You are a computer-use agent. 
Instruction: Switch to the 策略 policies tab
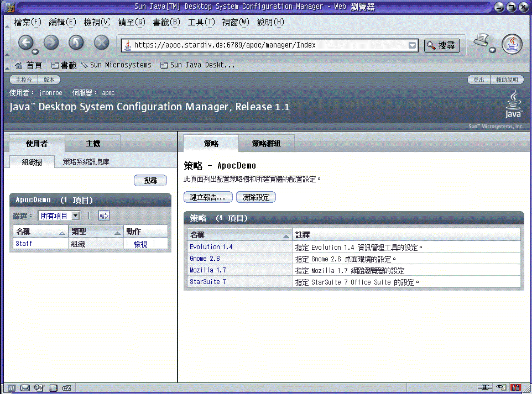(x=211, y=144)
